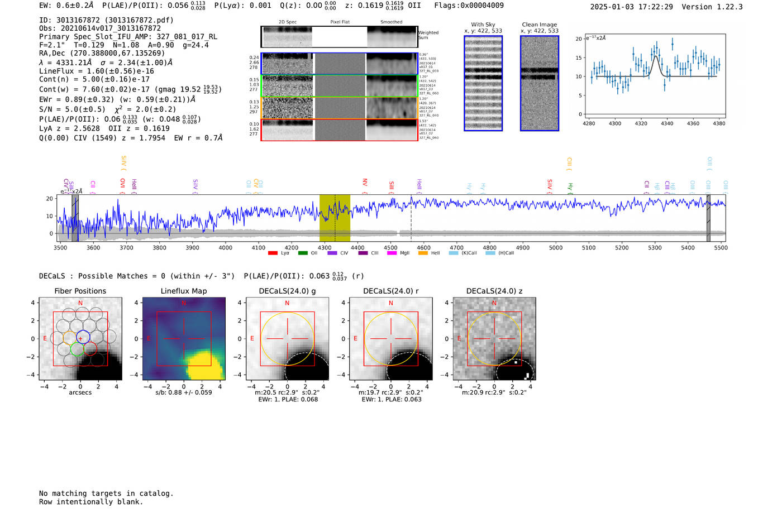Screen dimensions: 782x532
Task: Click the green Hγ line marker
Action: click(x=570, y=188)
